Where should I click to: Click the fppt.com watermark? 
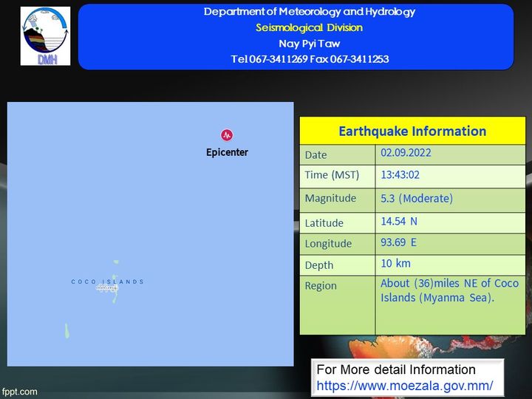(x=19, y=392)
